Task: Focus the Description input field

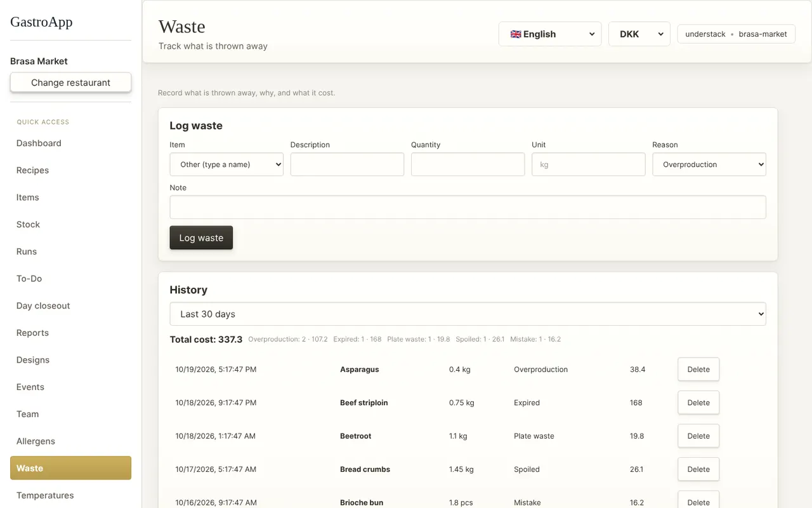Action: [347, 164]
